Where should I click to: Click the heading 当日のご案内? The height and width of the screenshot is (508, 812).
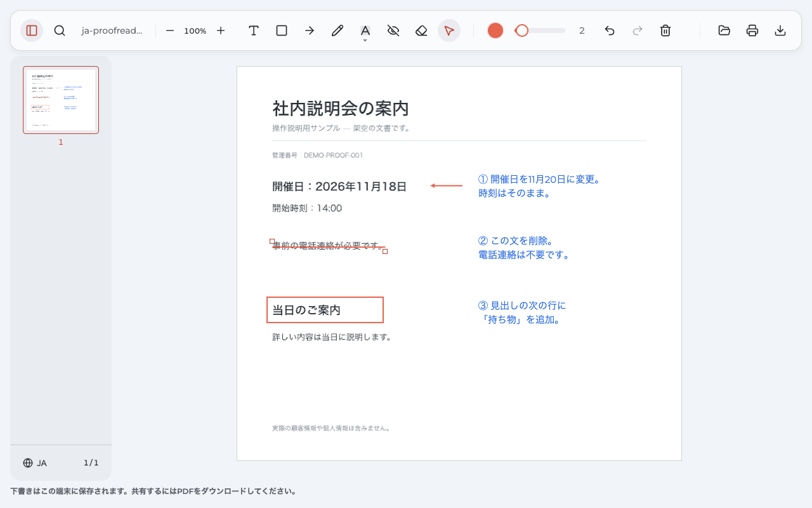click(306, 310)
